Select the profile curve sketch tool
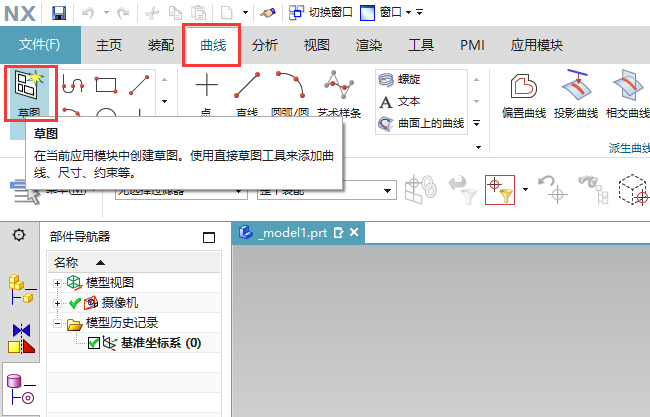 [73, 85]
